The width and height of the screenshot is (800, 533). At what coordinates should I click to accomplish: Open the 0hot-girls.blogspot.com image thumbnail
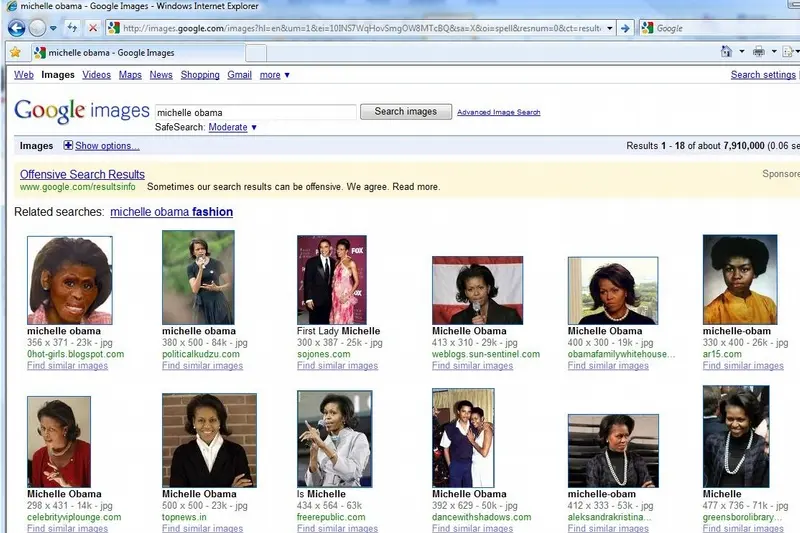coord(70,280)
